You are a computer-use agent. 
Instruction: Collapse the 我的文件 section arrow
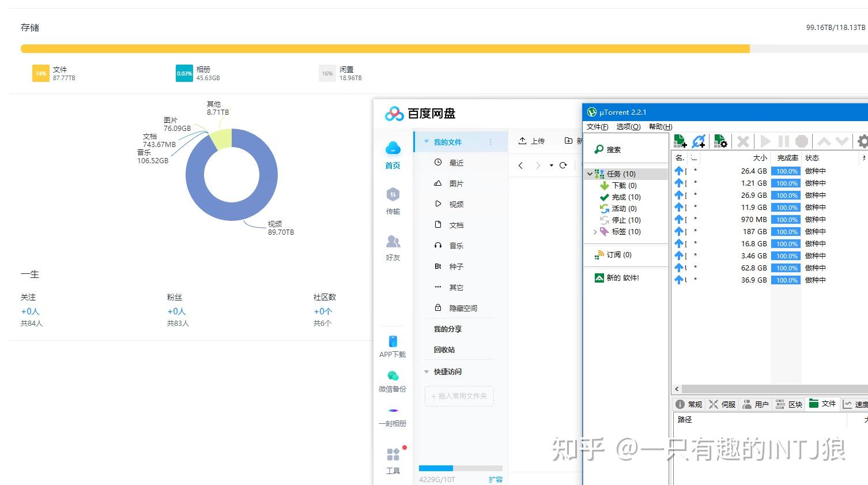pos(427,142)
